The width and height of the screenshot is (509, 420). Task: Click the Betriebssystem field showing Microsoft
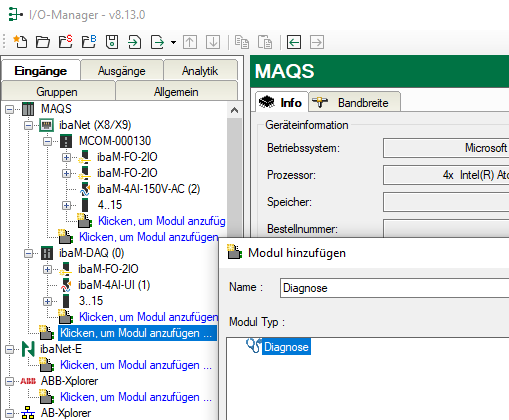click(x=446, y=148)
